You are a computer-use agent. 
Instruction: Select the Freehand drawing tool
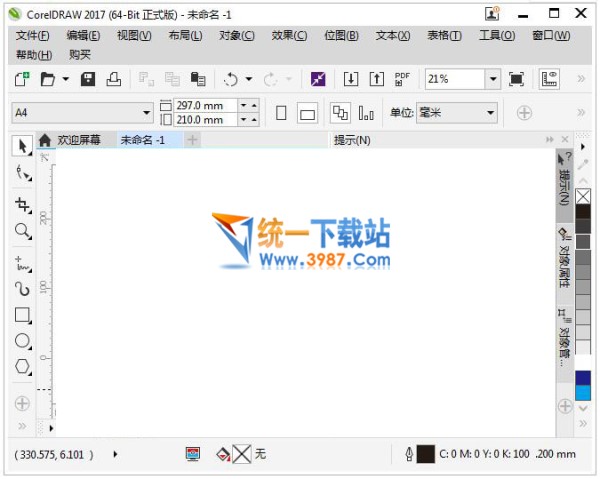[23, 264]
